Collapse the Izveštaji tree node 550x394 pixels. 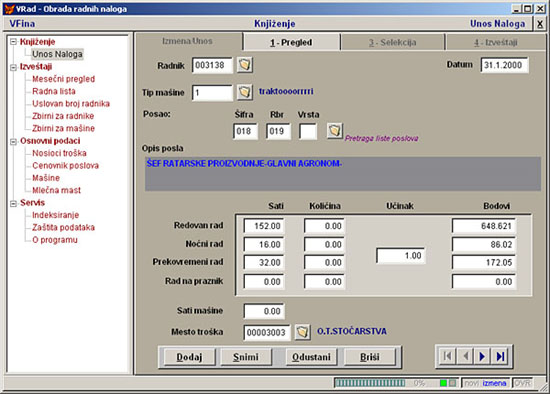[13, 67]
